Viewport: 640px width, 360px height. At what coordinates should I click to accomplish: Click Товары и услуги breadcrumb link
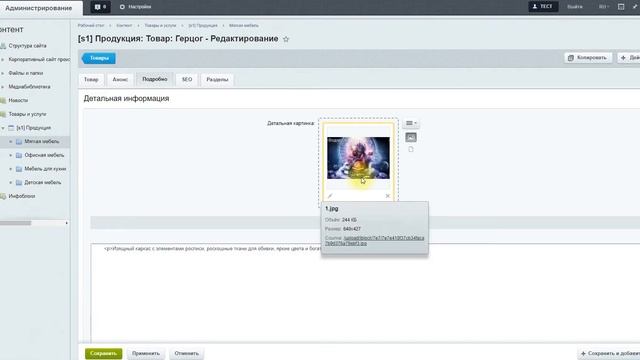click(160, 25)
